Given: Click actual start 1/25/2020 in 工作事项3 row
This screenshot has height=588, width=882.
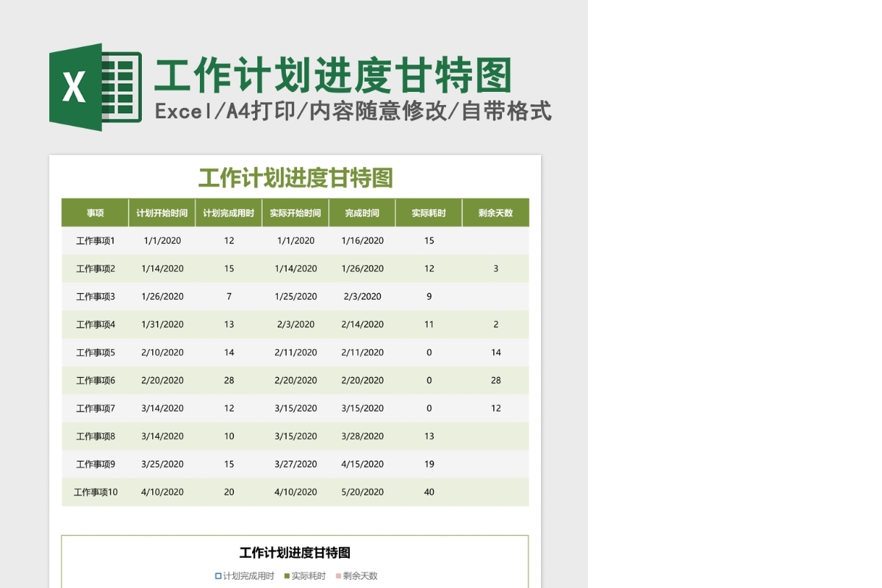Looking at the screenshot, I should (x=295, y=296).
